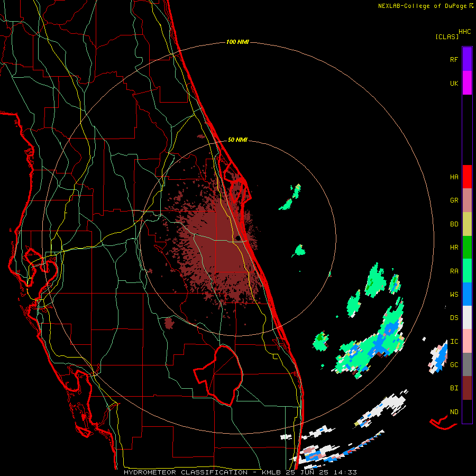The image size is (476, 476).
Task: Click the GC gray legend swatch
Action: [x=467, y=364]
